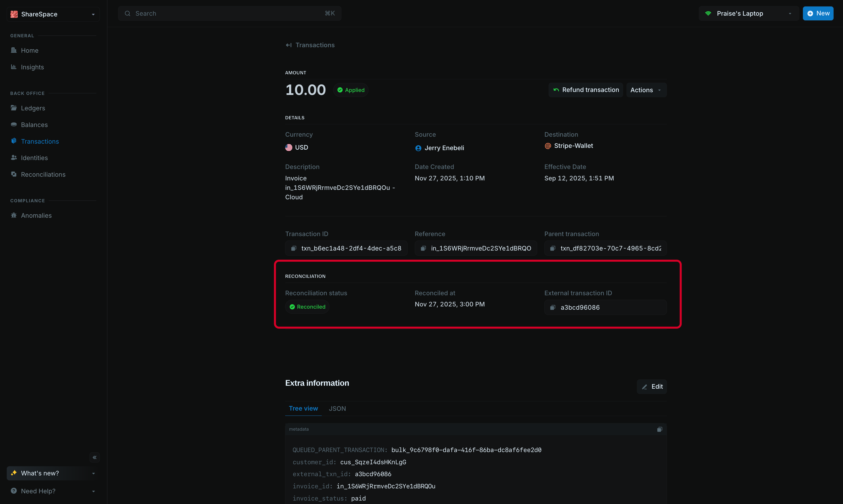
Task: Copy the Reference ID icon
Action: 423,248
